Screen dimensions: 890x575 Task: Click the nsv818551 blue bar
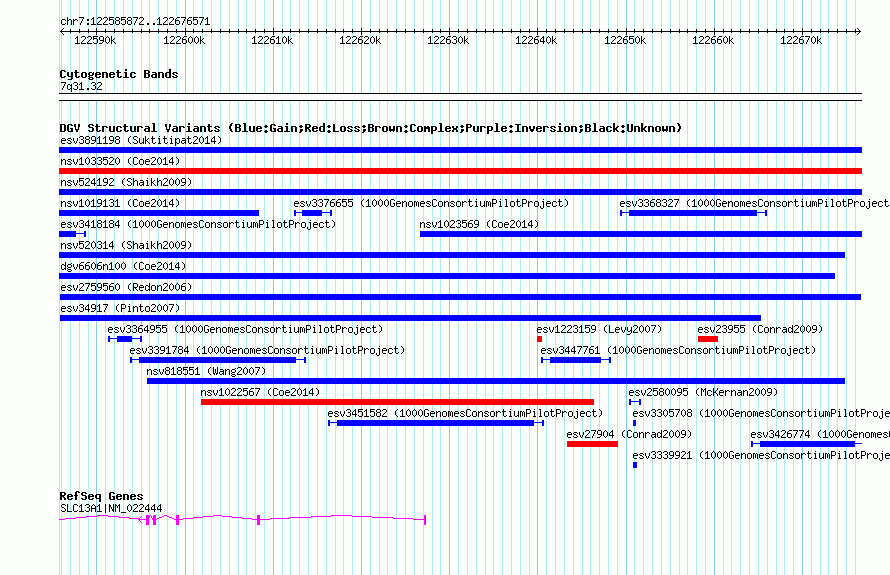click(496, 381)
